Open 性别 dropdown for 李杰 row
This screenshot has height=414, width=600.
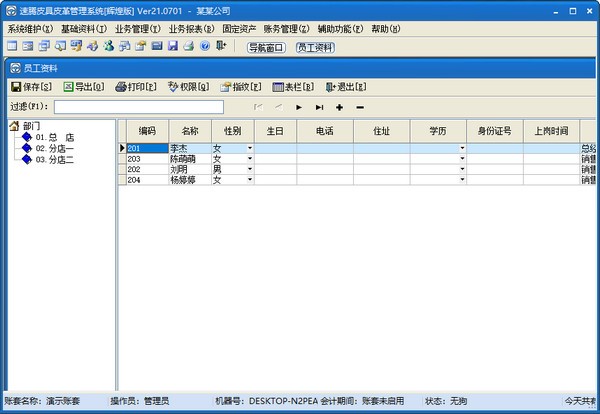pos(249,149)
